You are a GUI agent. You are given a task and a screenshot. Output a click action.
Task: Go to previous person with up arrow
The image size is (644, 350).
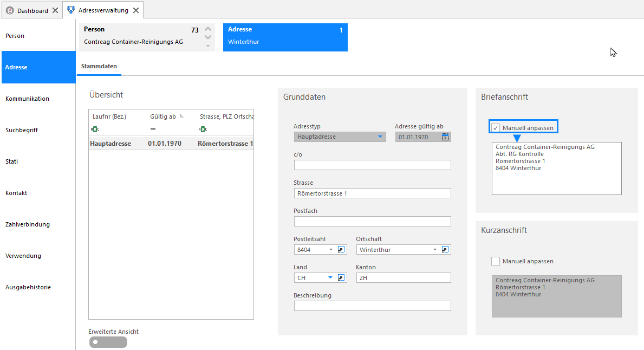(208, 29)
